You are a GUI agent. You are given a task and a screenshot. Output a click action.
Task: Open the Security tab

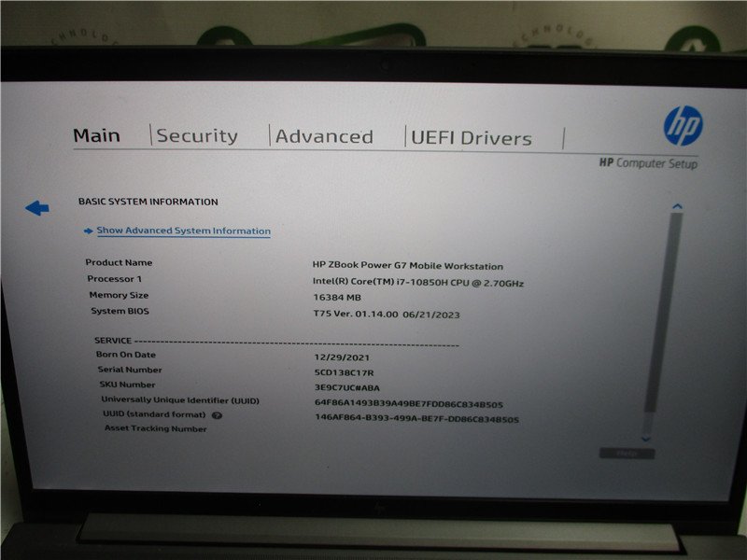[197, 136]
